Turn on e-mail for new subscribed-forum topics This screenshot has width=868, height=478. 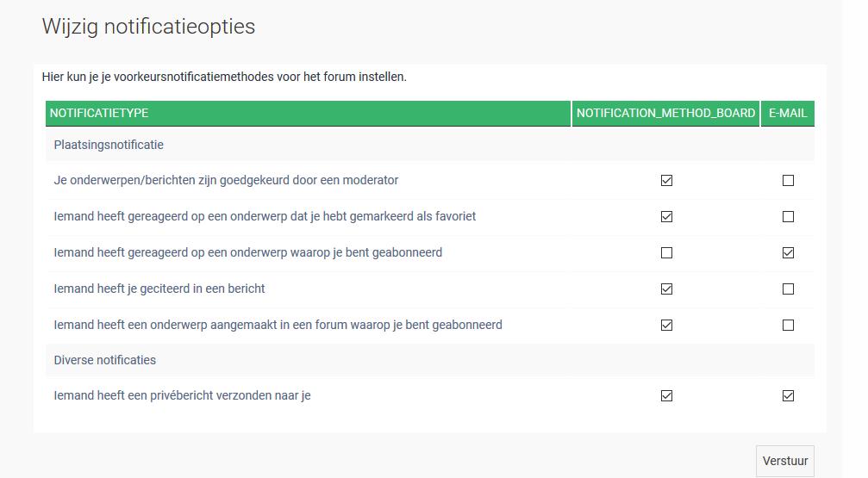pyautogui.click(x=788, y=326)
